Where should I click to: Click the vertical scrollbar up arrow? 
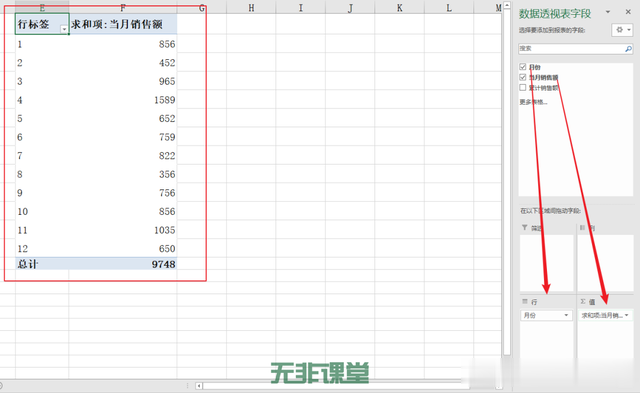[x=507, y=5]
